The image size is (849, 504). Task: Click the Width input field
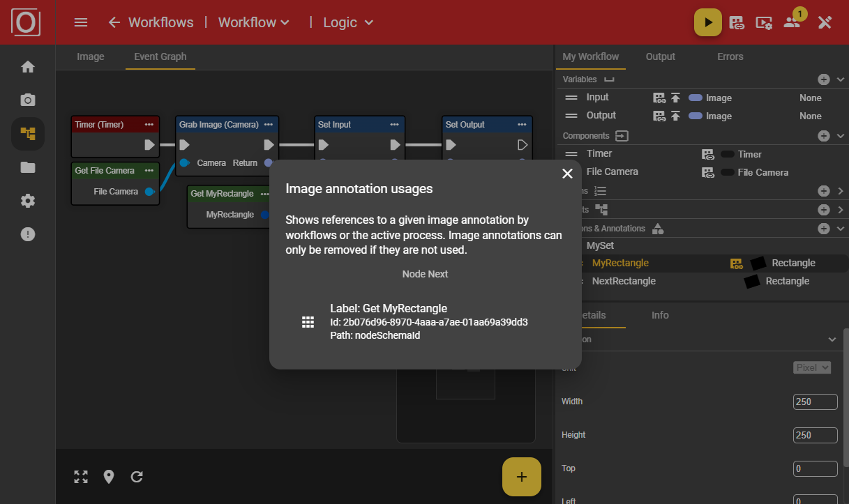pos(815,402)
